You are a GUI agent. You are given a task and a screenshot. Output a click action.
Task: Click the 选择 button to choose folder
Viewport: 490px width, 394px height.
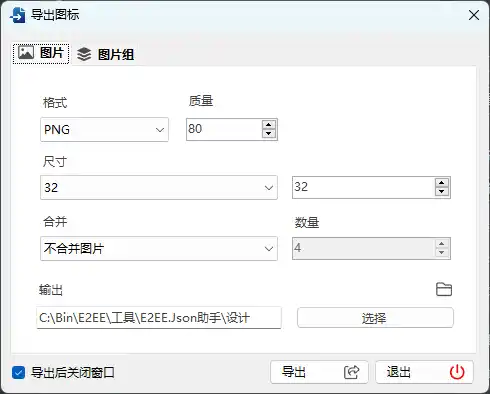(x=375, y=318)
